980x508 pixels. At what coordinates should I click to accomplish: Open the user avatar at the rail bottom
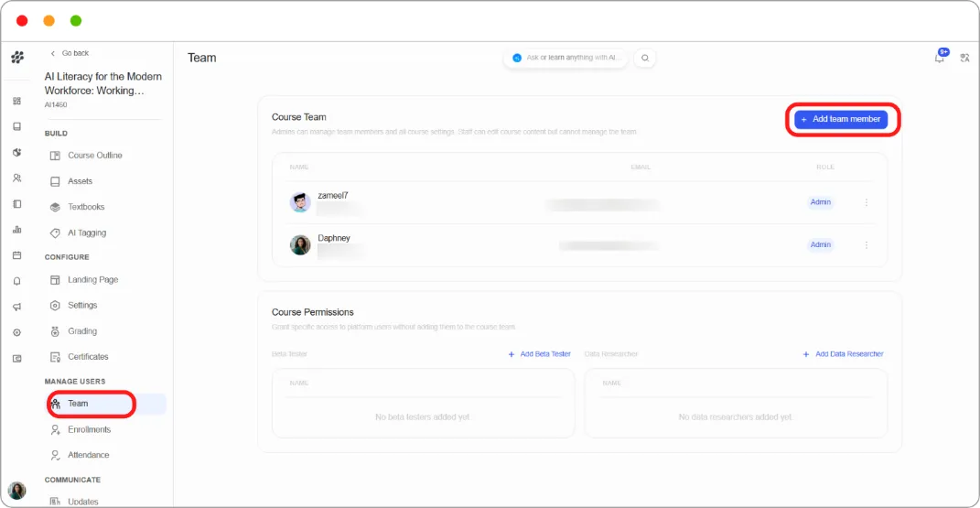point(16,490)
